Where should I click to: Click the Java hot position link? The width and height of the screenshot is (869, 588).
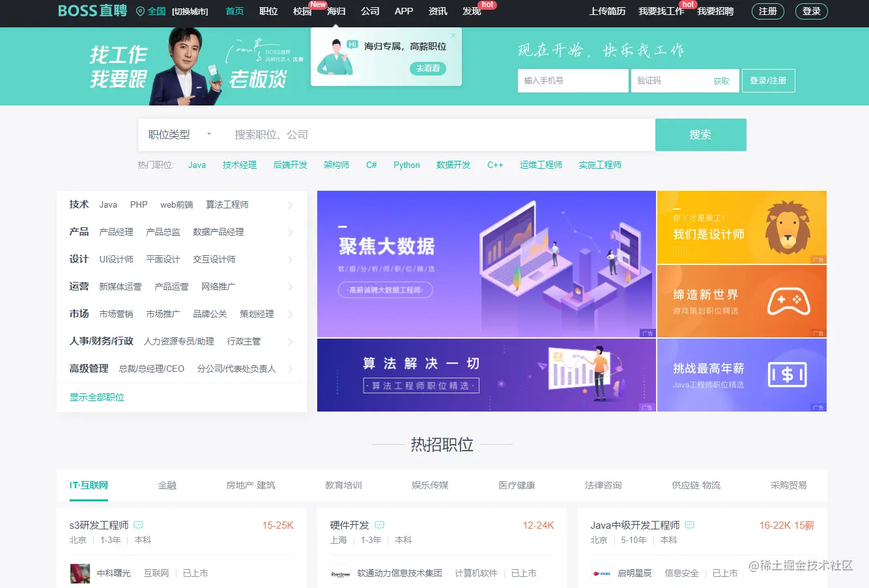pyautogui.click(x=197, y=165)
